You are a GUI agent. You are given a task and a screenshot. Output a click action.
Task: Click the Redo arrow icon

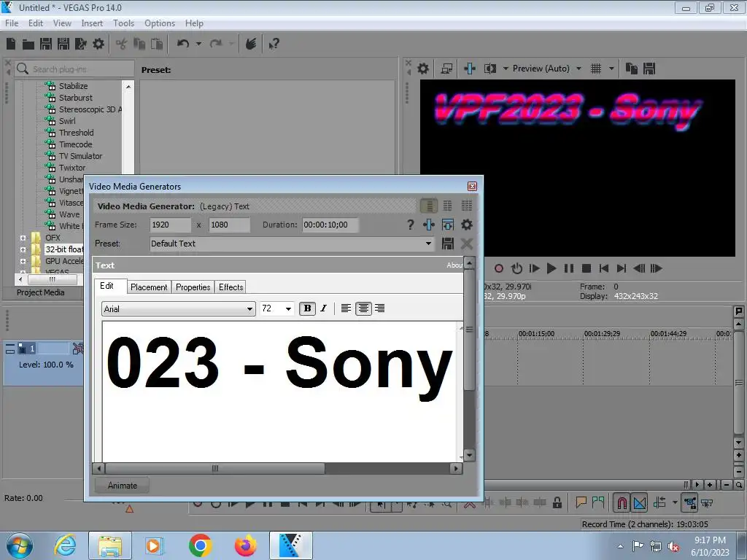tap(216, 44)
